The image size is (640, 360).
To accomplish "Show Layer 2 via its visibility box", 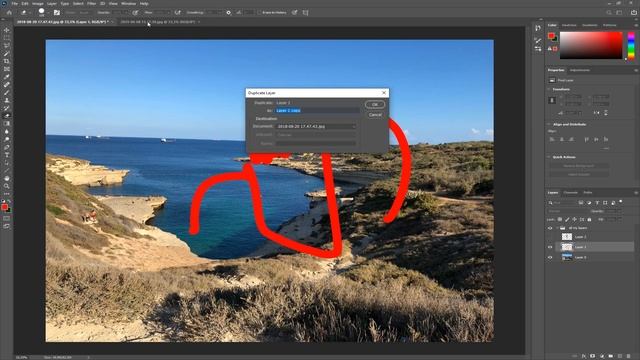I will [550, 237].
